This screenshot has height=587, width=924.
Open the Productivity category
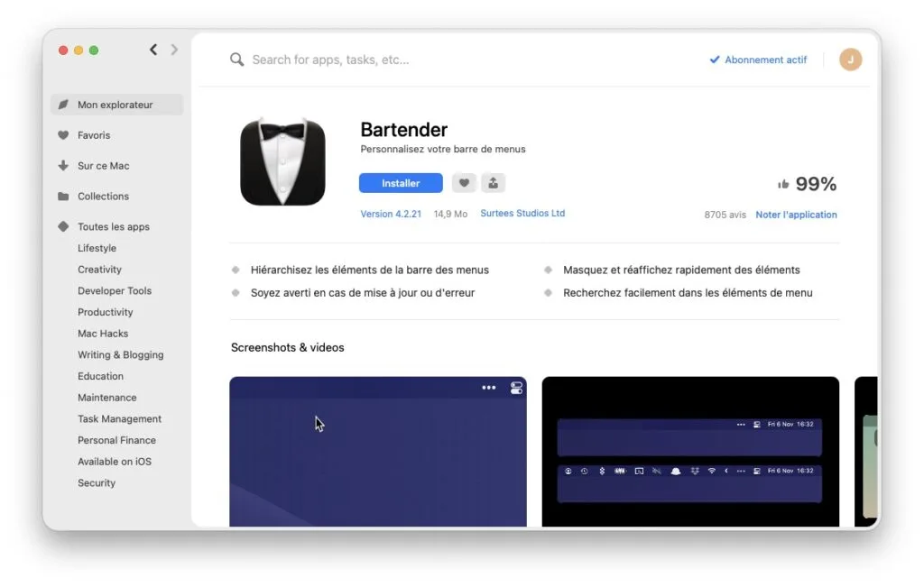coord(106,312)
